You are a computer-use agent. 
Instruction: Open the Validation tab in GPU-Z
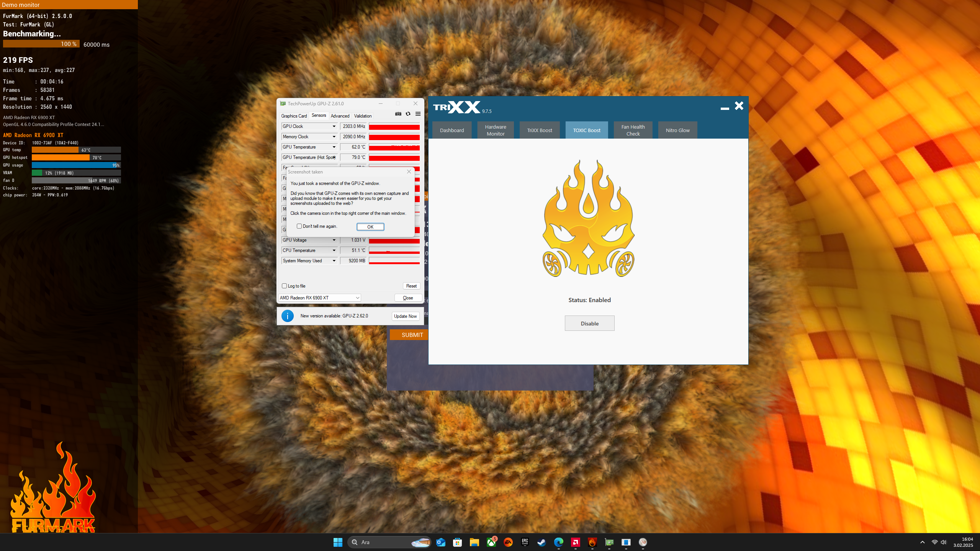[x=363, y=116]
